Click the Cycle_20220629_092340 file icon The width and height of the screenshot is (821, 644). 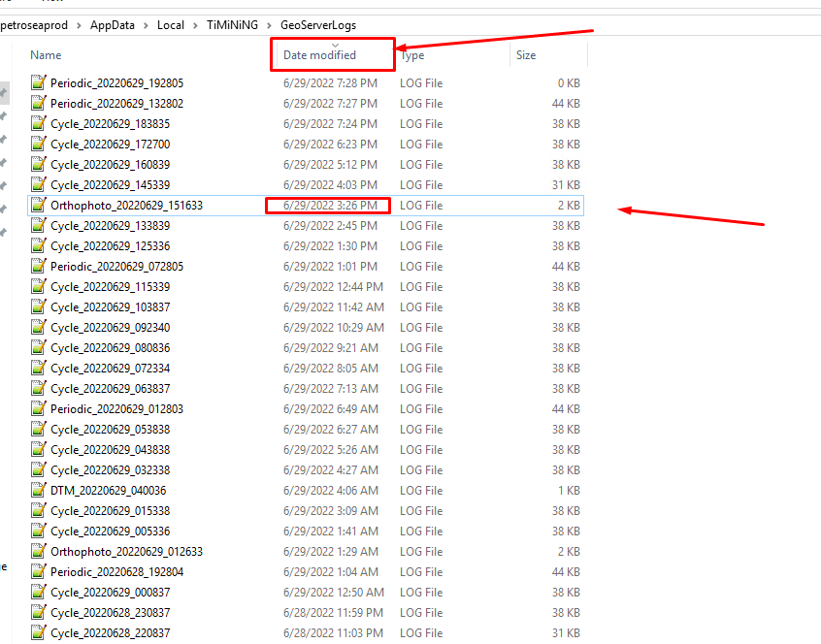click(x=39, y=328)
